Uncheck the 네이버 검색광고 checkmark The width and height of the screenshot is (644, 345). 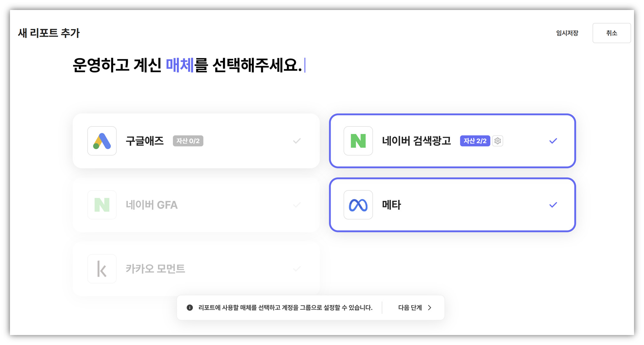553,141
